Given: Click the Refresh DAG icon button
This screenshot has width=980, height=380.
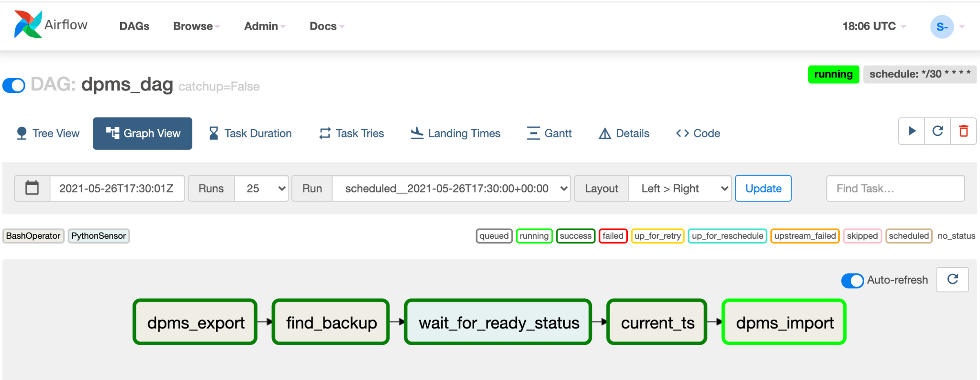Looking at the screenshot, I should 938,131.
